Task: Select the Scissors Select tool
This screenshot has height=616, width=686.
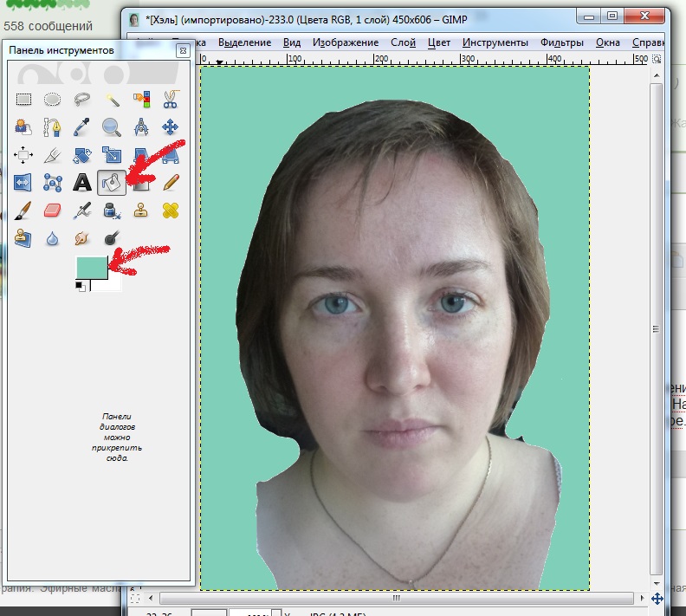Action: pos(171,100)
